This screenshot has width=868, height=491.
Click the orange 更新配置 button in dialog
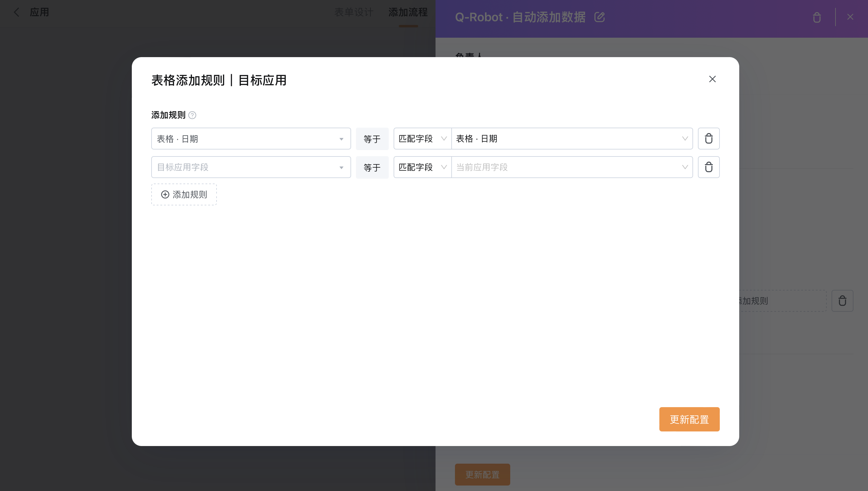(x=689, y=419)
